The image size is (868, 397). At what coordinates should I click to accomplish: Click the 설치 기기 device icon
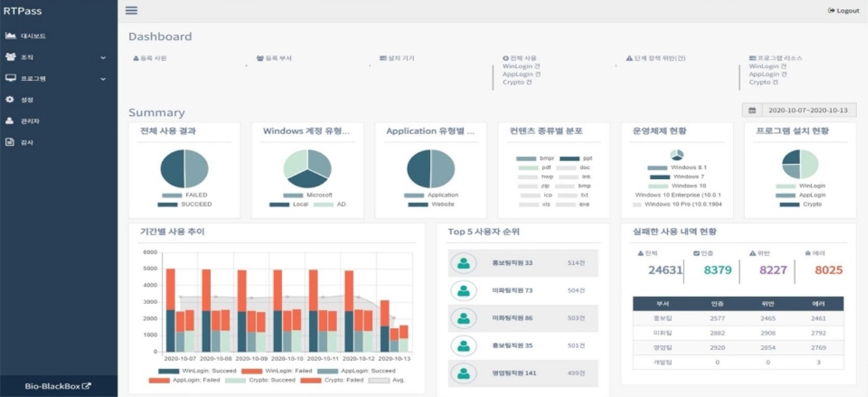383,58
